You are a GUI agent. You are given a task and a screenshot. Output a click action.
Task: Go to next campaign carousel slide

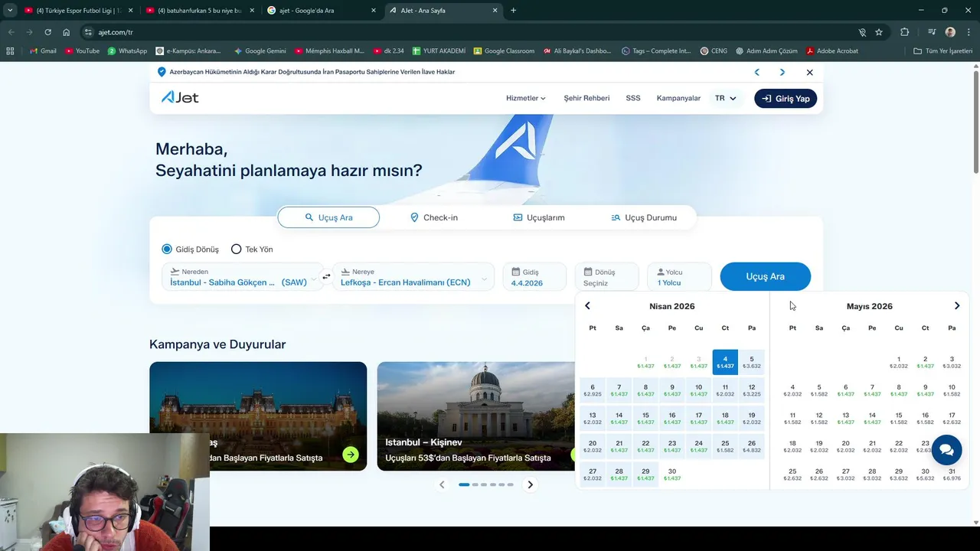coord(530,484)
